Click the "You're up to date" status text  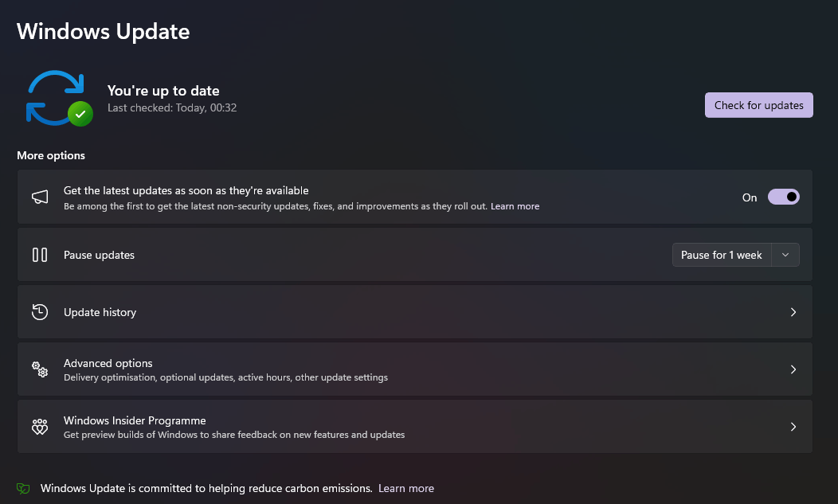163,91
